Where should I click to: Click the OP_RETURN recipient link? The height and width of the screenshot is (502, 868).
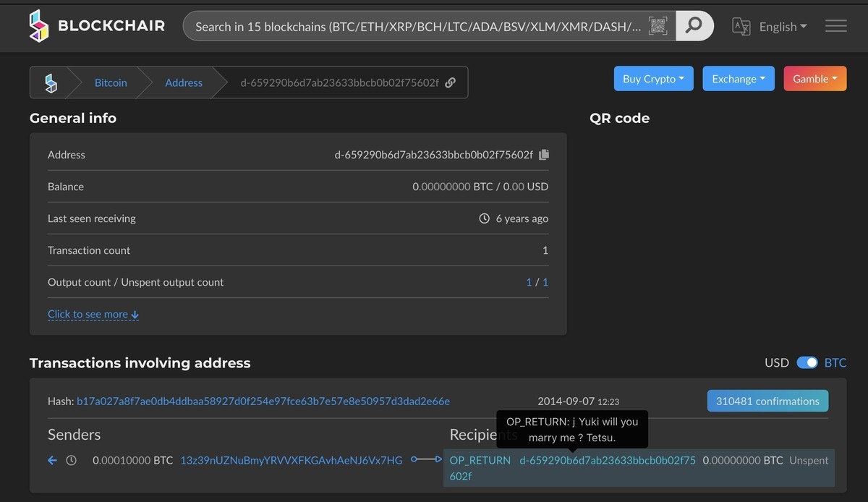[480, 460]
